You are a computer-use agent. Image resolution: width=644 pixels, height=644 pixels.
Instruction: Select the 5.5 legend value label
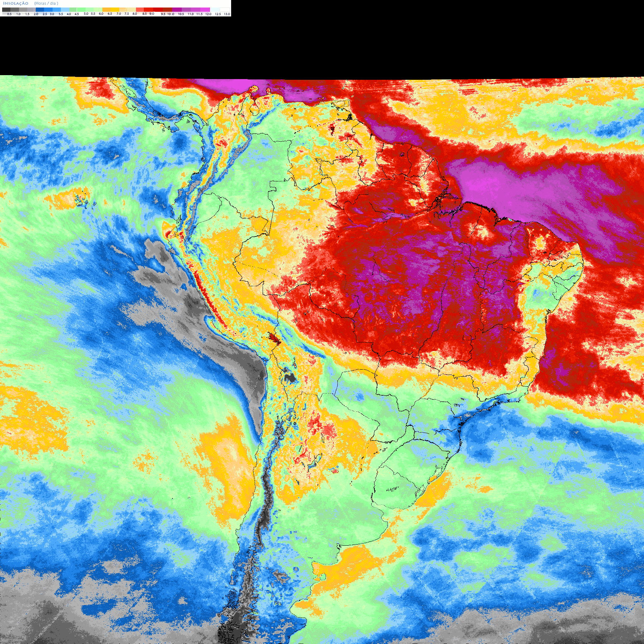click(93, 14)
